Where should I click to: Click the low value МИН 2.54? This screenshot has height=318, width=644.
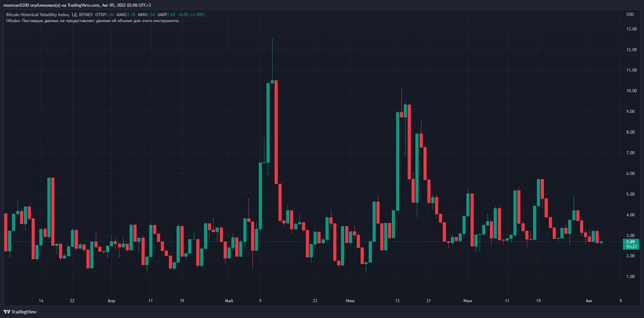click(146, 15)
